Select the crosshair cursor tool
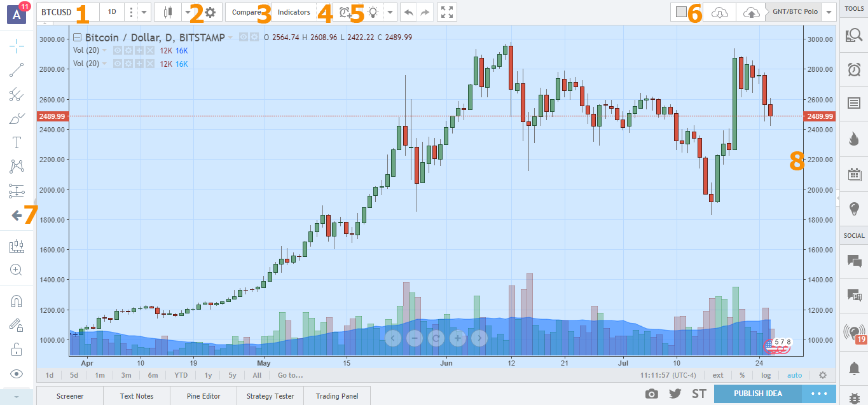This screenshot has width=868, height=405. pyautogui.click(x=17, y=45)
